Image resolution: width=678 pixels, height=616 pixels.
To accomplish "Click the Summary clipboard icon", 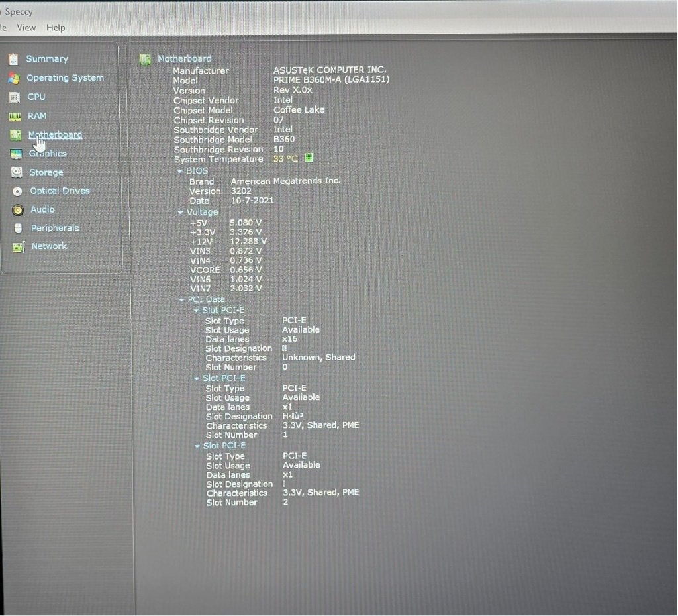I will (x=13, y=59).
